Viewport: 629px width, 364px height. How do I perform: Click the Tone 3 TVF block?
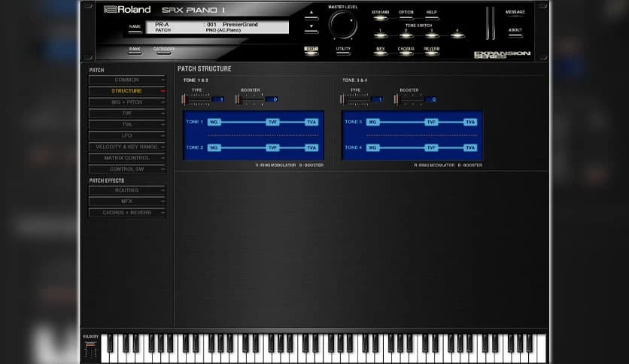pos(431,123)
